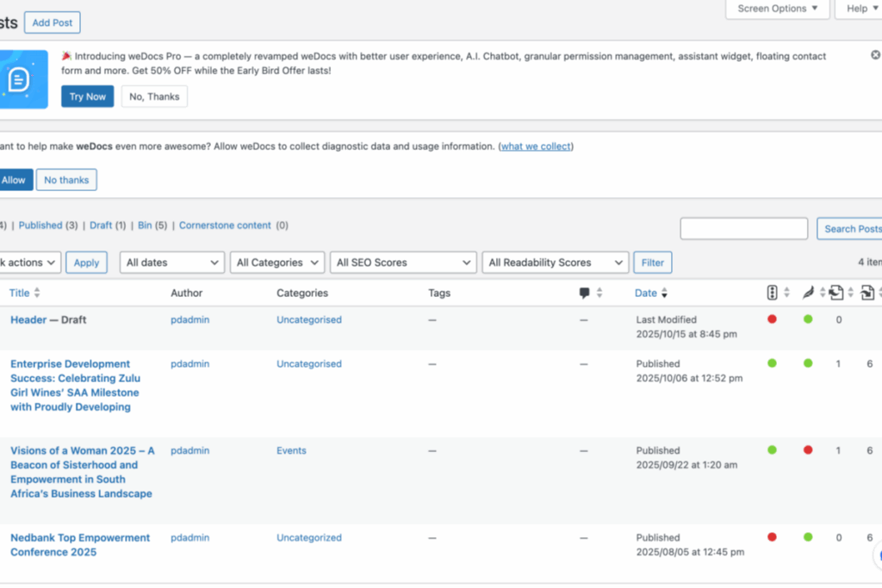Click the Try Now button
The height and width of the screenshot is (588, 882).
coord(87,96)
